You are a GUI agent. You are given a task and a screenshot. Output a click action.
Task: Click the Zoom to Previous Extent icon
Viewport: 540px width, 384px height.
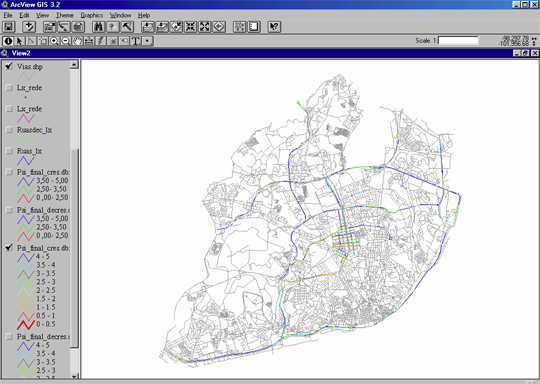coord(219,27)
